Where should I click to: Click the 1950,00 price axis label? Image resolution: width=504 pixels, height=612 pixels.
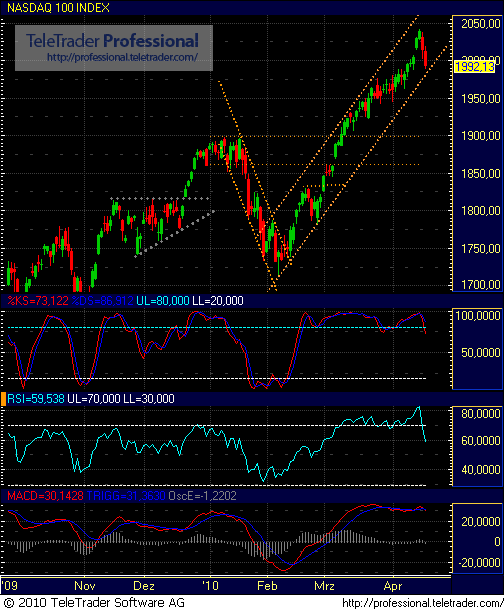point(481,99)
